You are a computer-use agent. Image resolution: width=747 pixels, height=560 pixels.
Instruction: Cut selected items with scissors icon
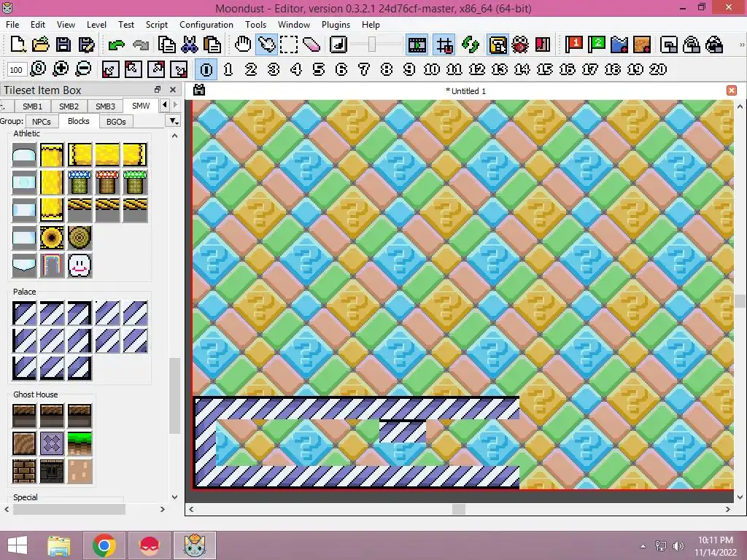(x=190, y=44)
